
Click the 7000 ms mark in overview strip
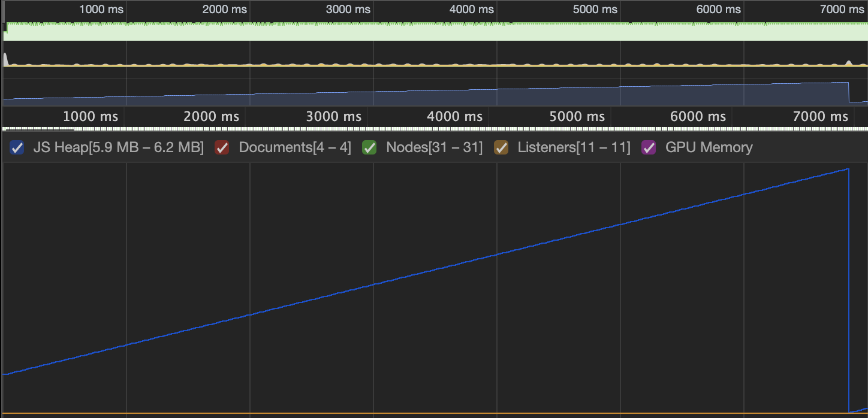842,10
